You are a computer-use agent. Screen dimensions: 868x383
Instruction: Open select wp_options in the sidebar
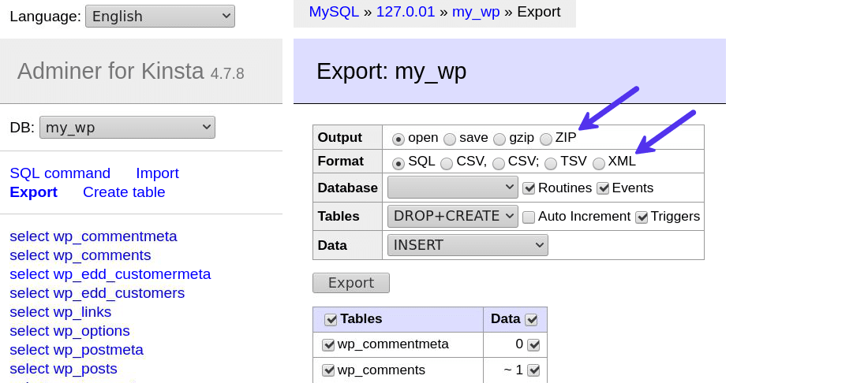pyautogui.click(x=69, y=331)
